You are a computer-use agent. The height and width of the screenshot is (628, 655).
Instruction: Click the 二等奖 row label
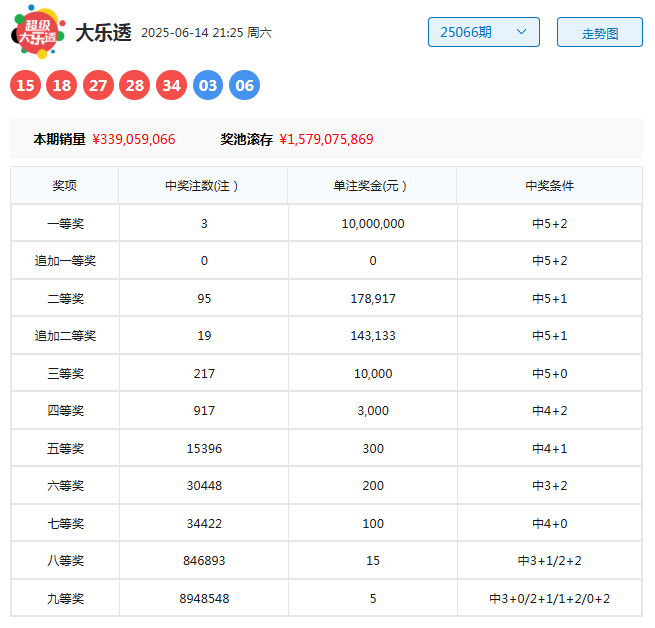(66, 298)
